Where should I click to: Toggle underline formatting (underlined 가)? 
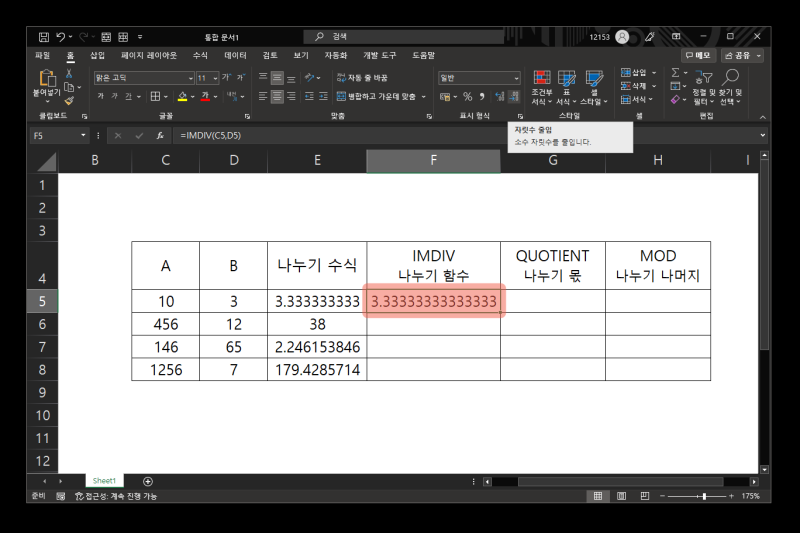pos(128,96)
